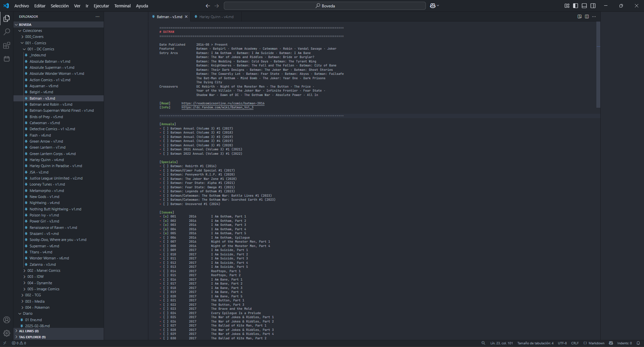Uncheck the box for issue 005
This screenshot has width=644, height=347.
click(x=166, y=233)
